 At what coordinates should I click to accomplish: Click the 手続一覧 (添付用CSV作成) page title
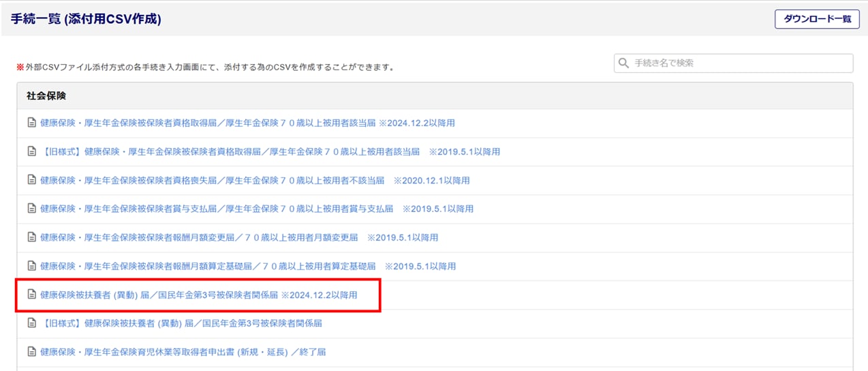tap(86, 19)
